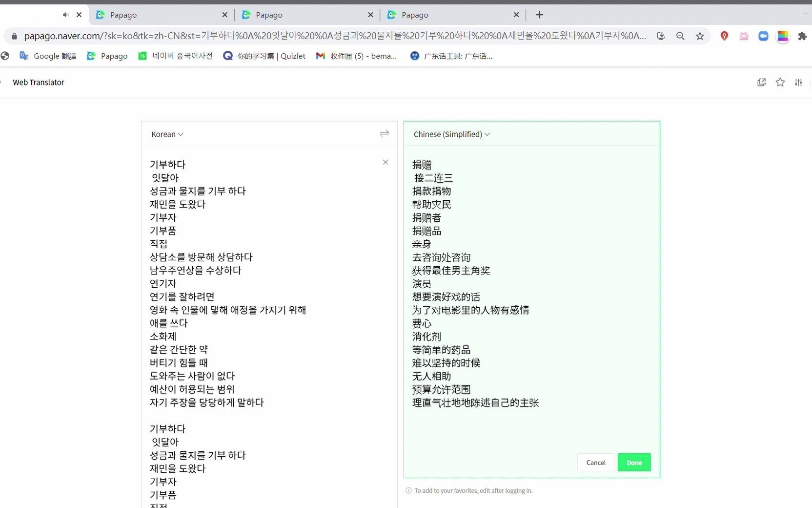812x508 pixels.
Task: Open the zoom magnifier in address bar
Action: (680, 36)
